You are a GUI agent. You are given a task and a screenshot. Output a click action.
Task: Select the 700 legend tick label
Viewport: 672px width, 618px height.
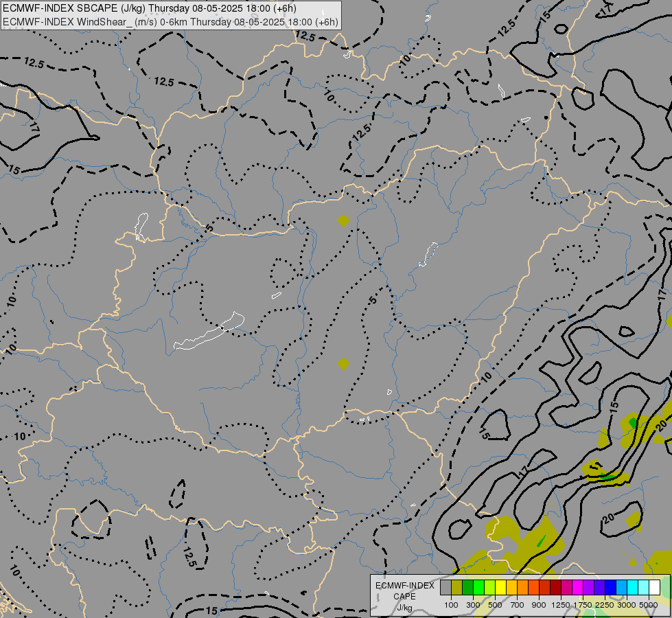coord(518,605)
